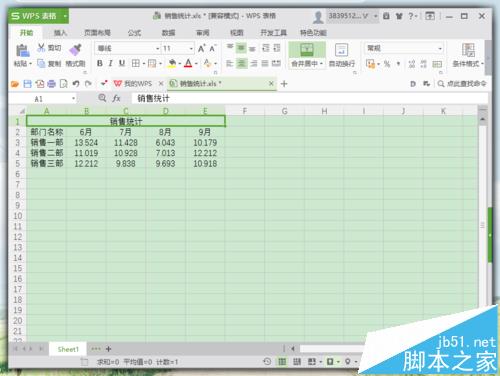
Task: Toggle align text left
Action: (x=230, y=63)
